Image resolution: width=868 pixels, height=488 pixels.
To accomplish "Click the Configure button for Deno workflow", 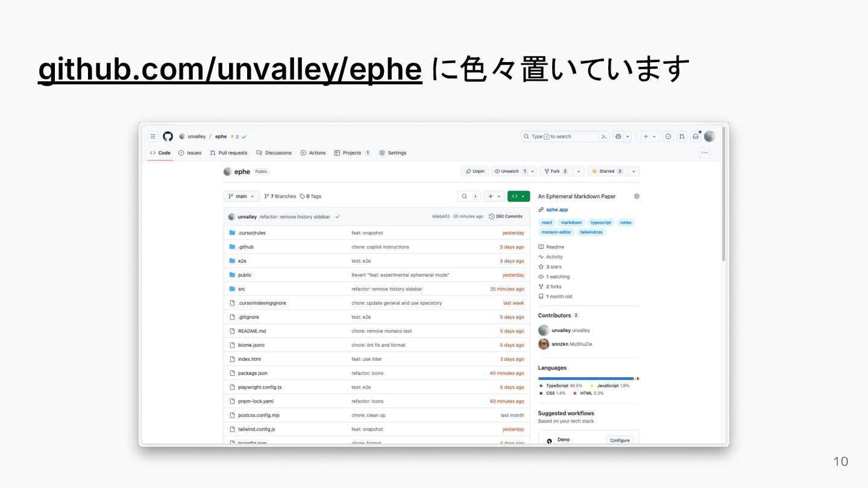I will point(620,440).
